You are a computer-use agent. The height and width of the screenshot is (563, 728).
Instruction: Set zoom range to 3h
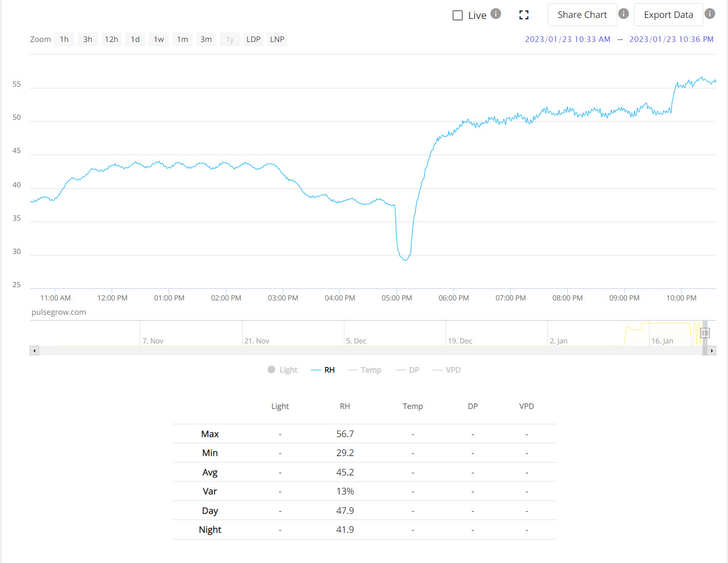pyautogui.click(x=88, y=39)
